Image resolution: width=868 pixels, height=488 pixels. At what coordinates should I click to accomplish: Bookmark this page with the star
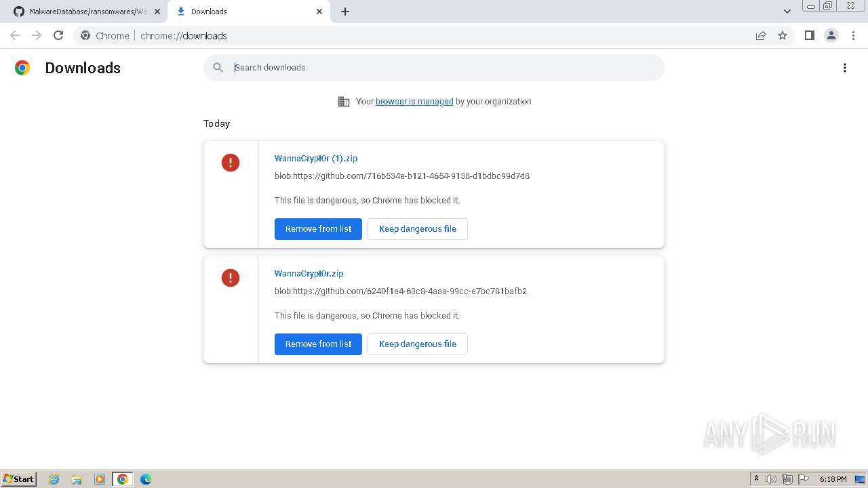coord(783,35)
